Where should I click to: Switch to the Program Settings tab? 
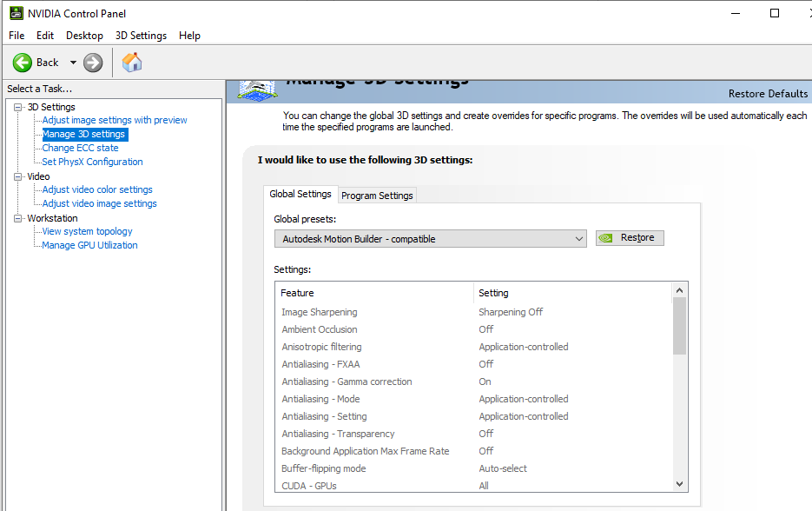click(x=376, y=195)
